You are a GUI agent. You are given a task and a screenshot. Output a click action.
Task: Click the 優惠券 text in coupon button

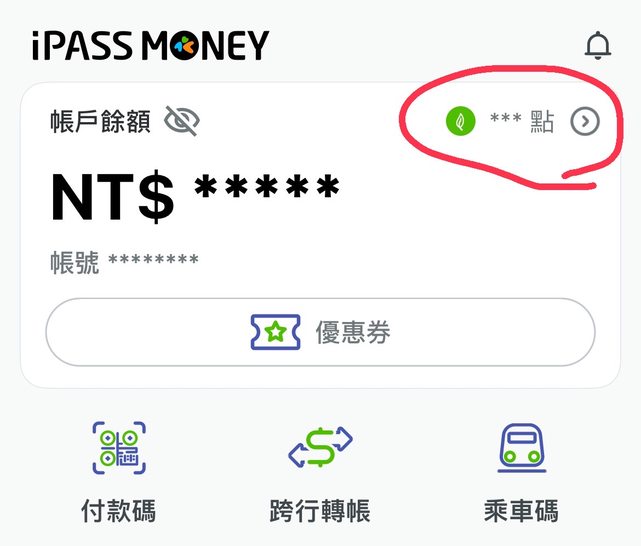tap(353, 332)
